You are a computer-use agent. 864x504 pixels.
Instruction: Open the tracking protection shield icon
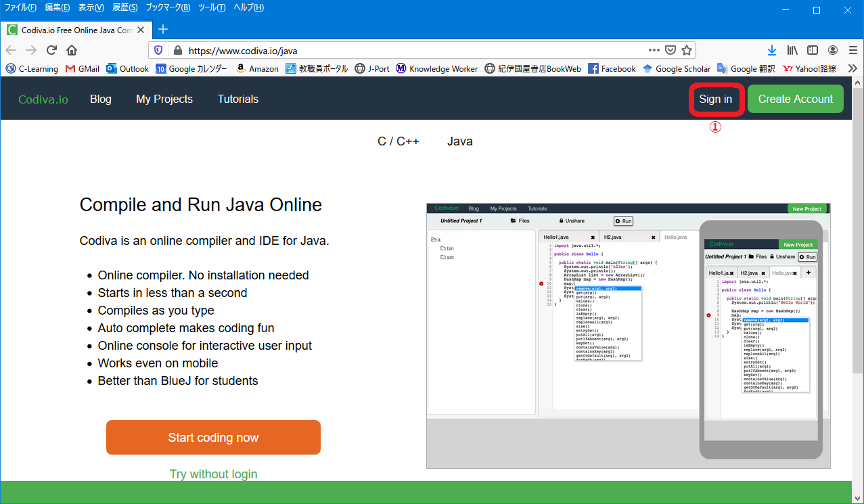[x=158, y=50]
